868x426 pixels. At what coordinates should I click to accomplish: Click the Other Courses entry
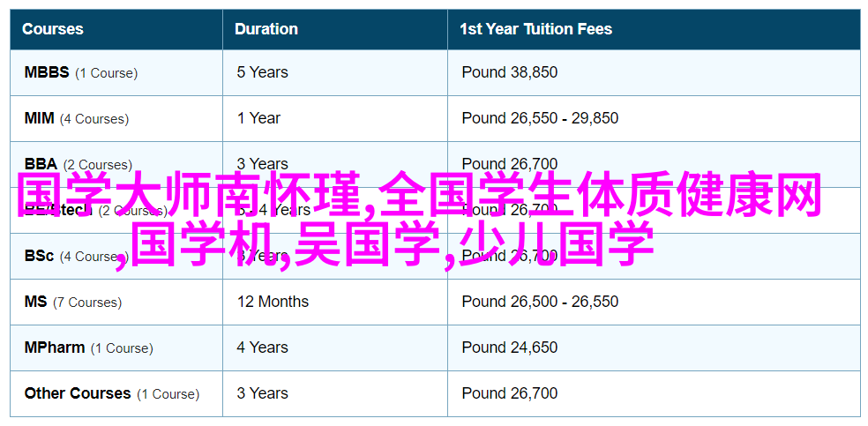point(77,393)
